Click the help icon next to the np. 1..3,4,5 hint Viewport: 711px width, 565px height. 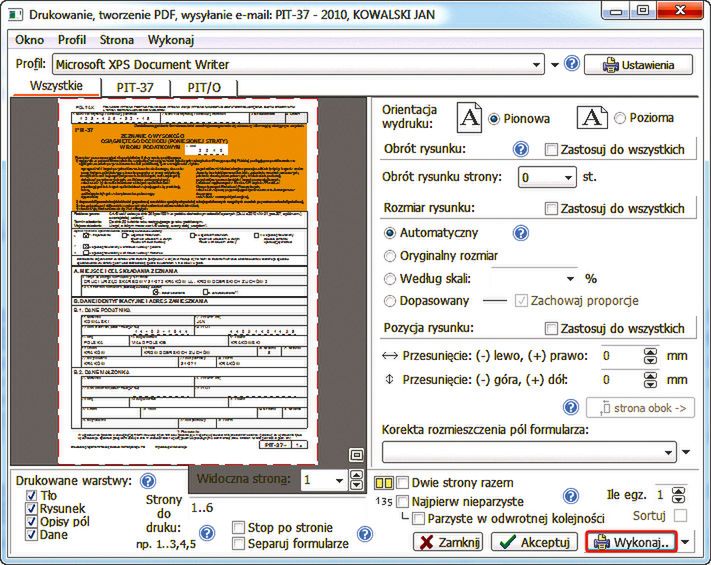pos(207,533)
